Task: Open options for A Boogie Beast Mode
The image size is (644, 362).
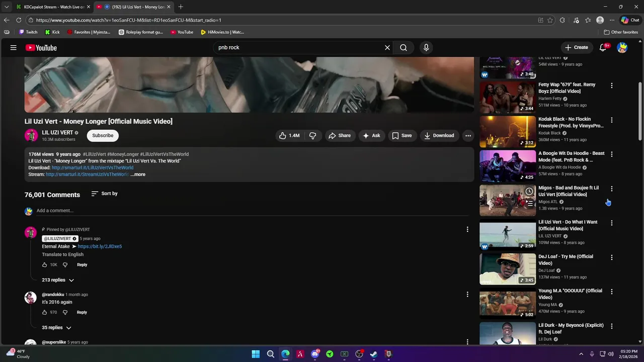Action: pyautogui.click(x=612, y=154)
